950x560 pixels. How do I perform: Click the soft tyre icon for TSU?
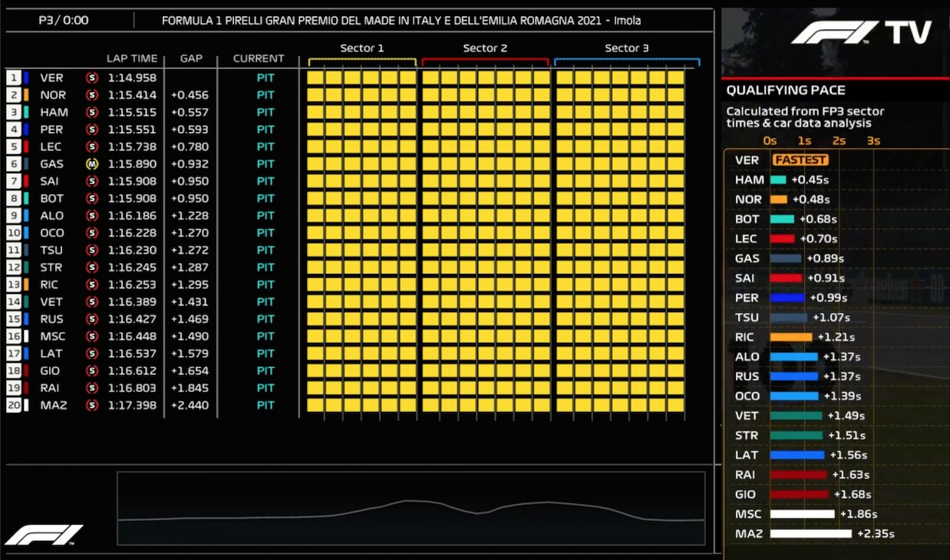pos(93,250)
